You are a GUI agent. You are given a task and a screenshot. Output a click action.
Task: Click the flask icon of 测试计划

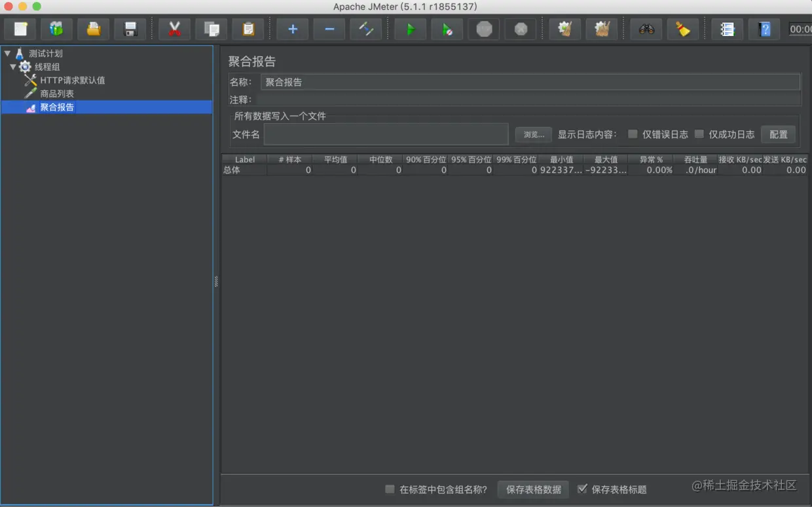click(19, 54)
